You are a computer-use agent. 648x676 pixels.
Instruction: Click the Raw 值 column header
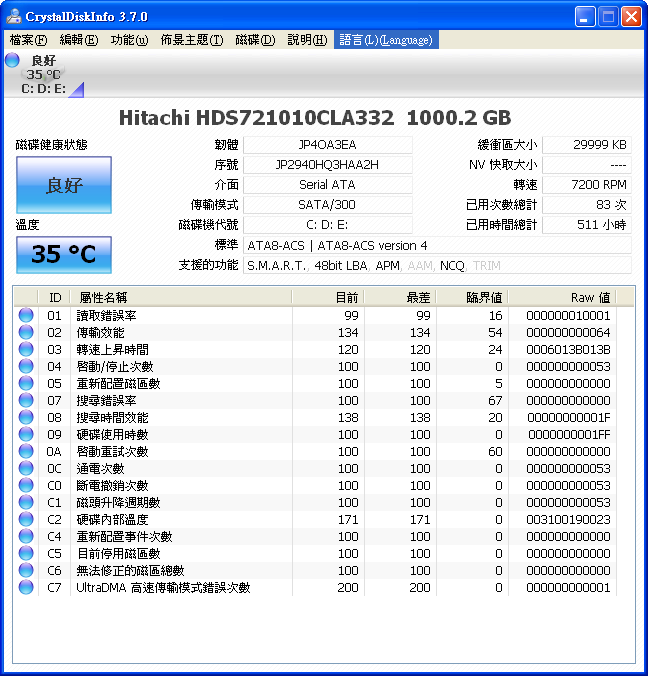click(563, 297)
